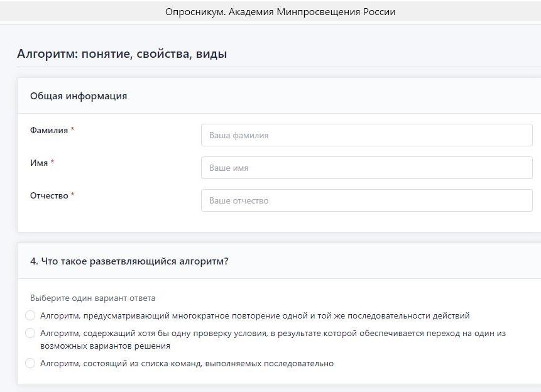
Task: Click answer text about списка команд
Action: pos(187,363)
